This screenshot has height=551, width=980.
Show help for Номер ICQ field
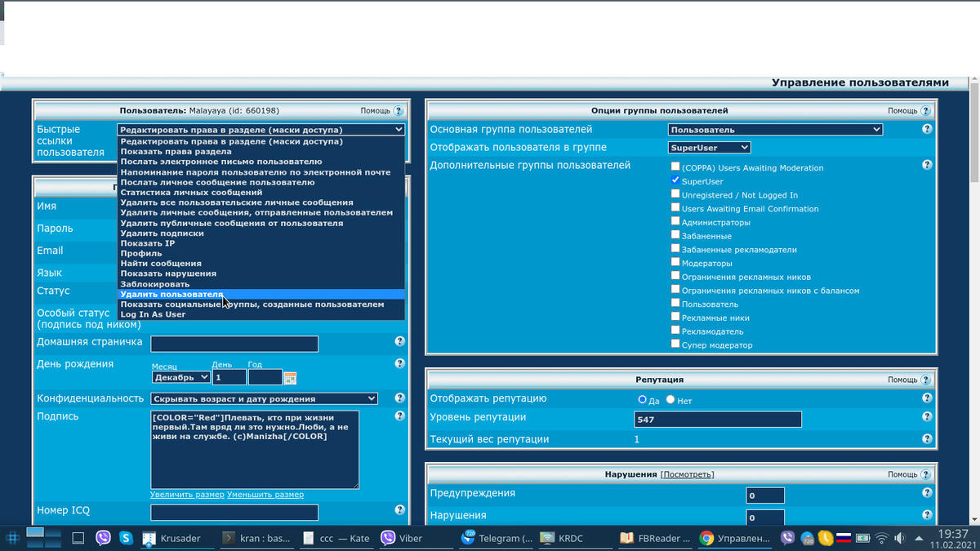(x=400, y=510)
